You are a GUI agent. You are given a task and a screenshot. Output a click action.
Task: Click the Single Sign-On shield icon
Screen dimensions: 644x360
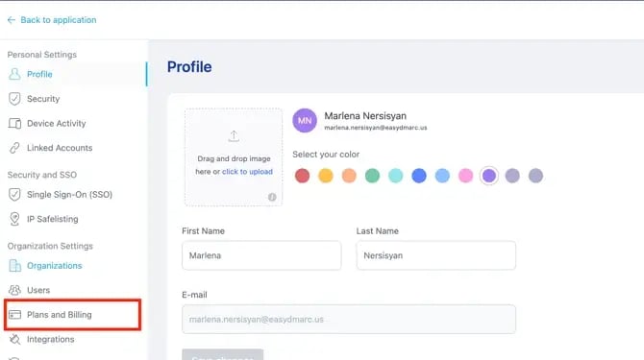pos(14,194)
